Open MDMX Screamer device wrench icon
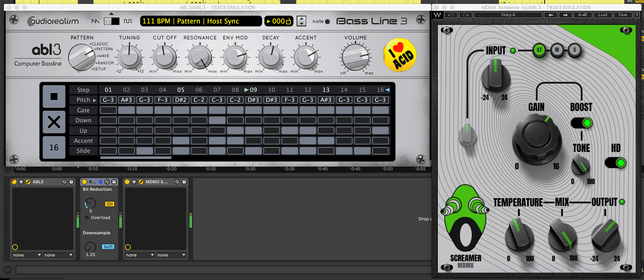This screenshot has width=644, height=280. pos(141,182)
